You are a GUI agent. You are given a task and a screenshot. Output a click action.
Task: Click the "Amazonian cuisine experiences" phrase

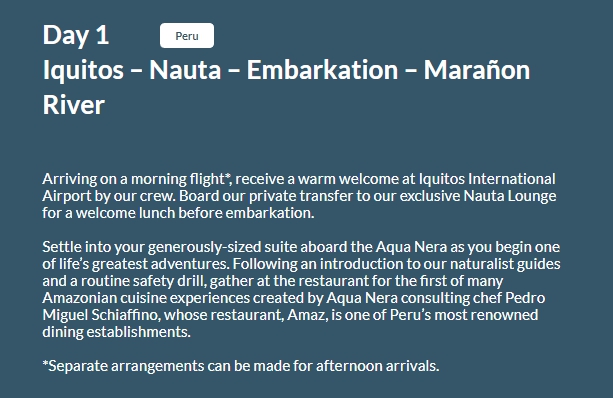point(146,298)
